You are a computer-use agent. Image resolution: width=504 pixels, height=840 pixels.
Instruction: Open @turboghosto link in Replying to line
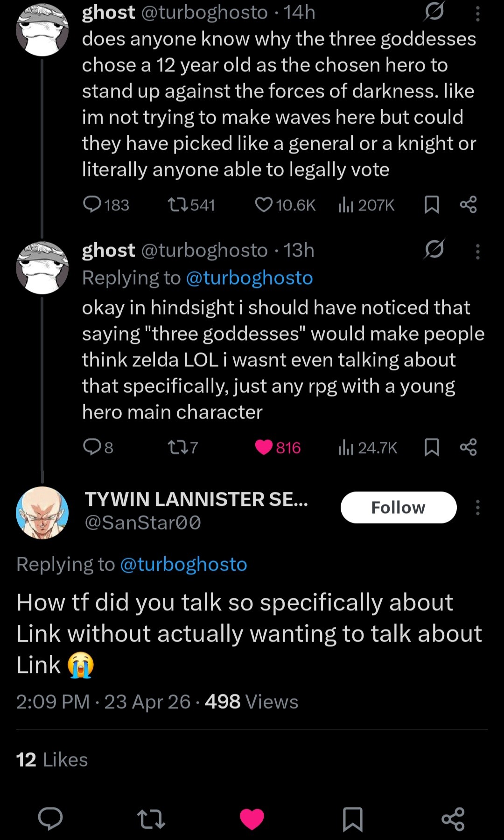point(183,564)
